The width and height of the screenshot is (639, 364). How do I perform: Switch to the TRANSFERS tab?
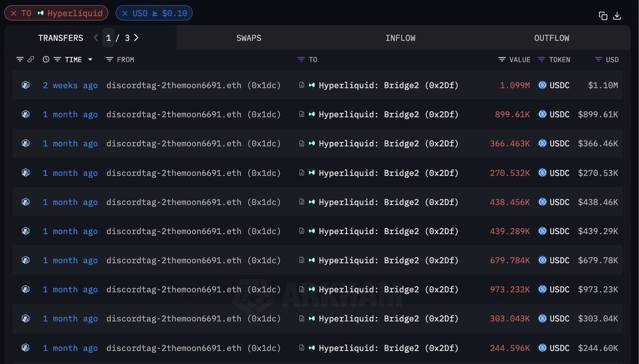pos(61,38)
